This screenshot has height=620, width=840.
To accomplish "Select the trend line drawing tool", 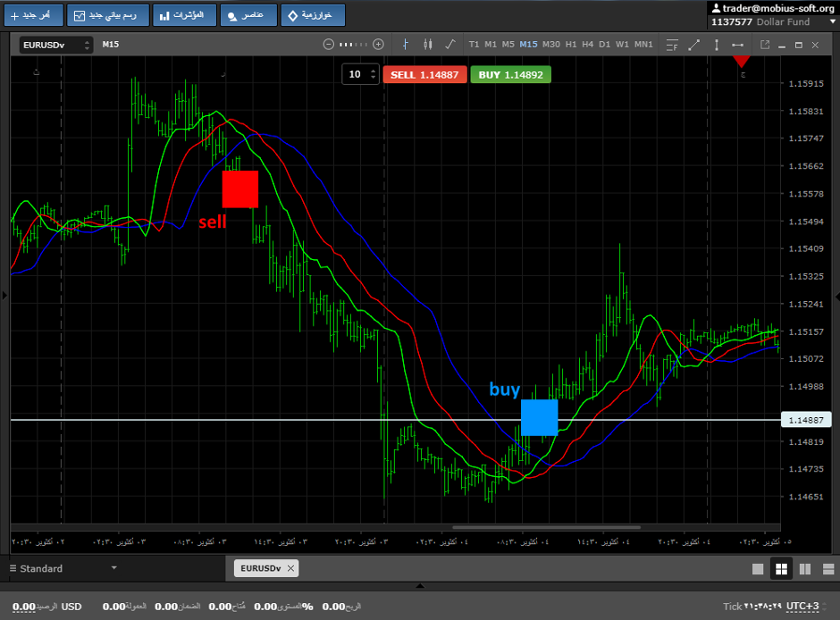I will tap(693, 45).
